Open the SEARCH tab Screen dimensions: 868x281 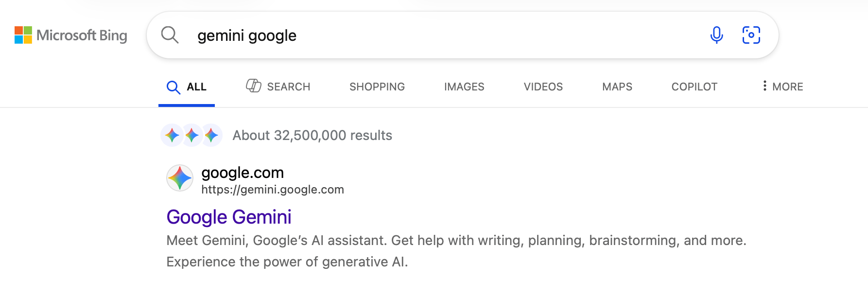(288, 86)
